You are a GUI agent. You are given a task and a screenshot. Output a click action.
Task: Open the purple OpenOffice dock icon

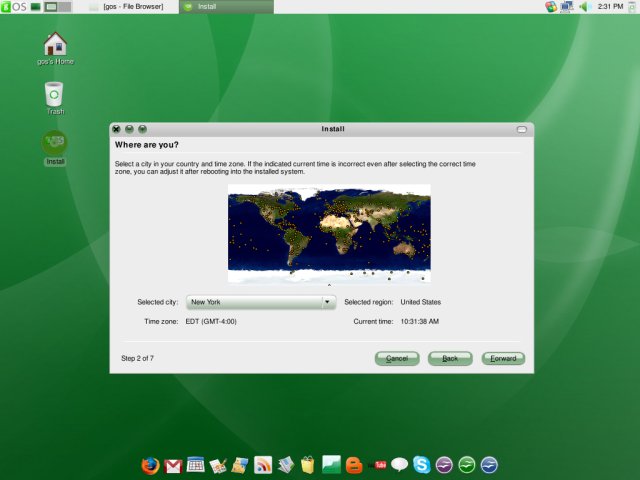pyautogui.click(x=444, y=465)
